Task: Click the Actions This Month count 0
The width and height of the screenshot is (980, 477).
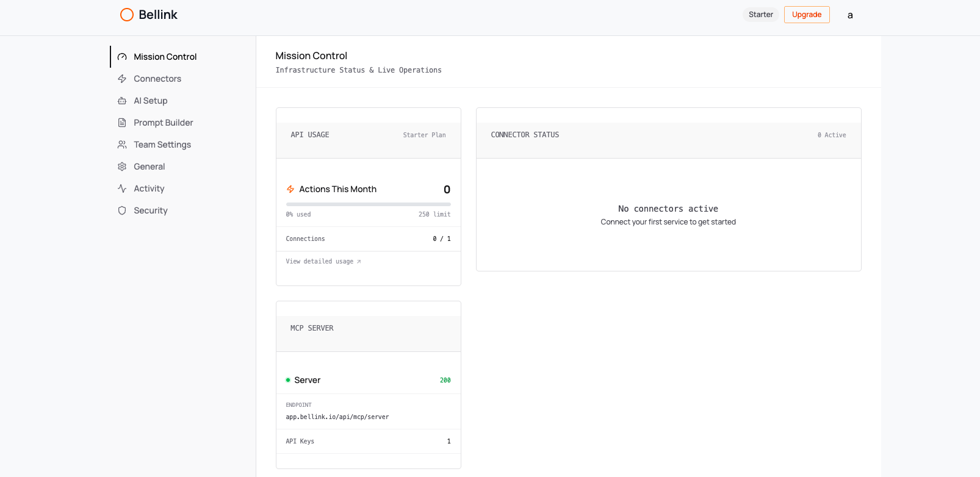Action: click(447, 190)
